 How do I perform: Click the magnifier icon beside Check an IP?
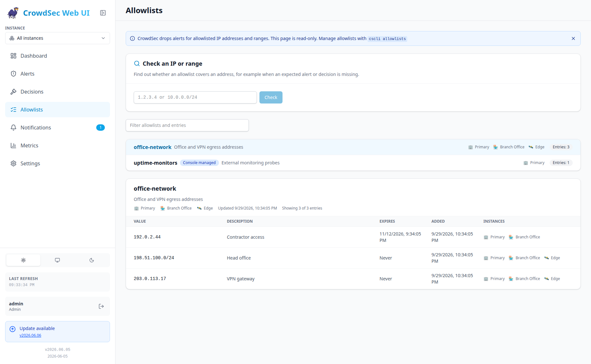point(137,63)
